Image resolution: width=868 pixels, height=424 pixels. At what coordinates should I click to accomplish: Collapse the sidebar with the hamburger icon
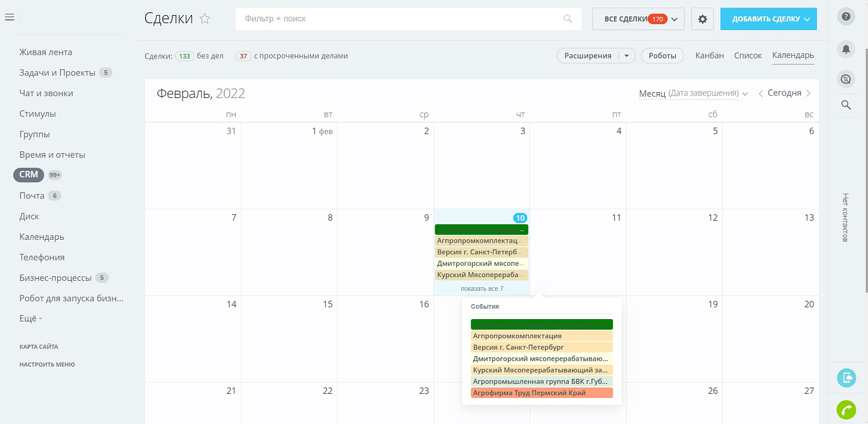pos(9,17)
